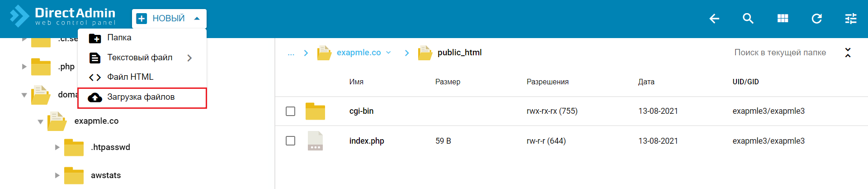
Task: Click the breadcrumb ellipsis link
Action: (x=291, y=53)
